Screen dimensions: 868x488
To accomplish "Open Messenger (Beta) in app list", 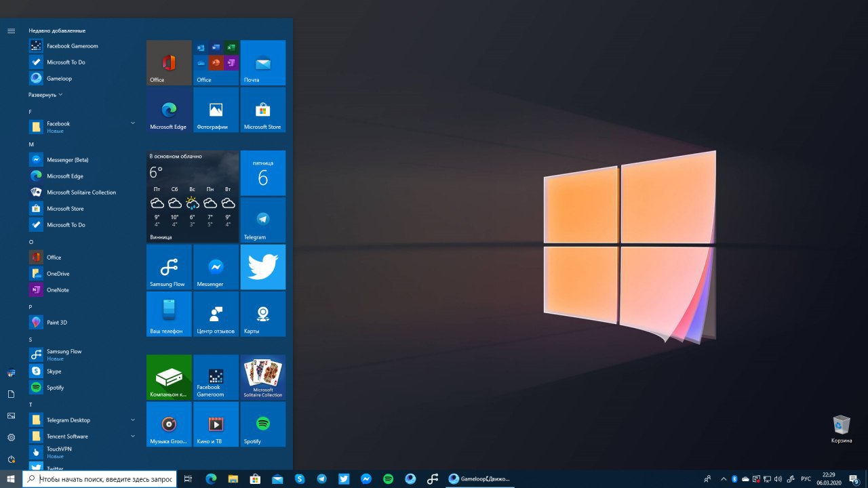I will (83, 160).
